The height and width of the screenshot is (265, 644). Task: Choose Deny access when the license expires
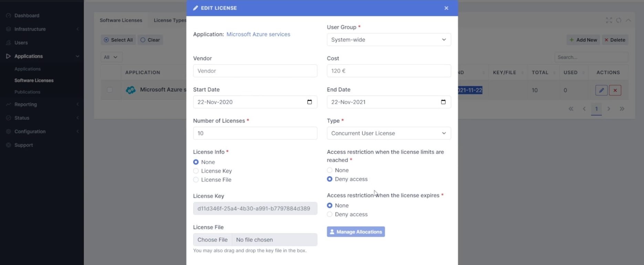click(330, 214)
